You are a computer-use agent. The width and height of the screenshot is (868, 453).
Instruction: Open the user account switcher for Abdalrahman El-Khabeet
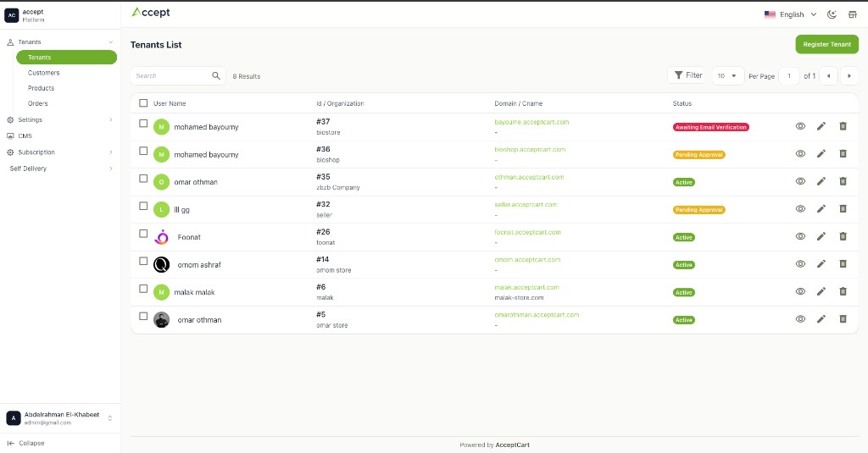tap(60, 418)
